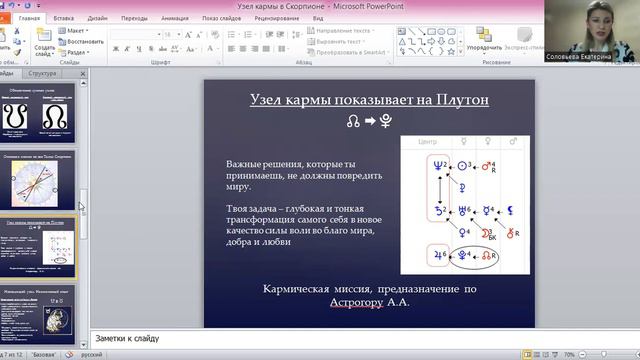Select the triangle shape
Image resolution: width=640 pixels, height=360 pixels.
coord(402,42)
